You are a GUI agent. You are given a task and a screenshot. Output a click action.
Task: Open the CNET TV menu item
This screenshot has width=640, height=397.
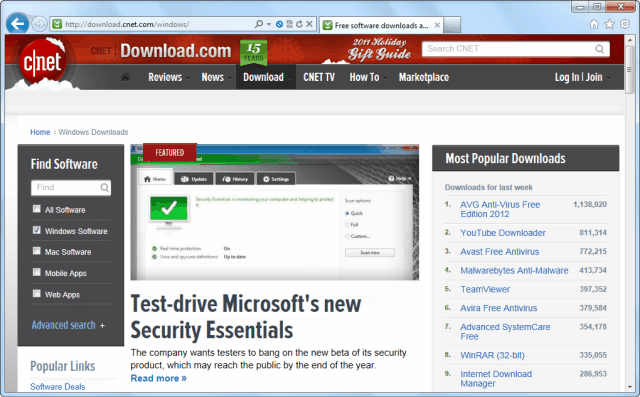(319, 77)
